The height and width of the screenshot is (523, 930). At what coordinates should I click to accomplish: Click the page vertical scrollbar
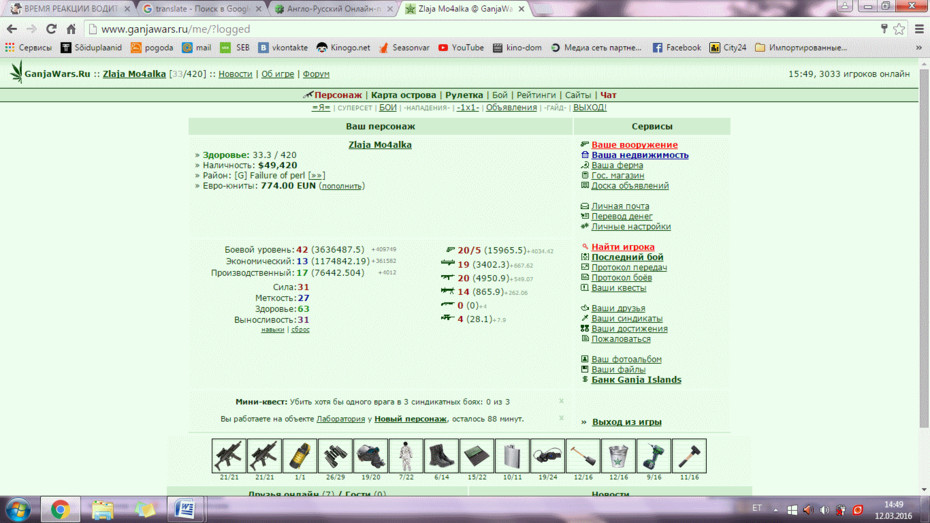(x=924, y=249)
